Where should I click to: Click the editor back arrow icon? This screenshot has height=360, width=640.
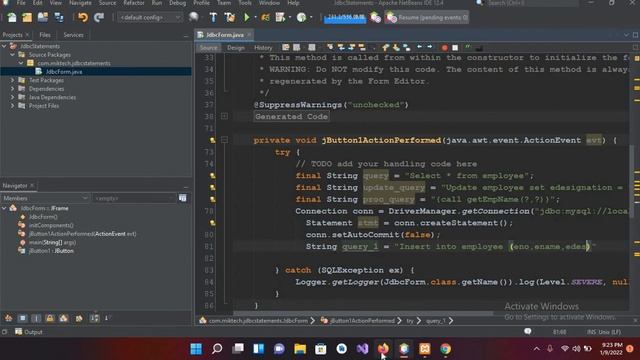[419, 47]
